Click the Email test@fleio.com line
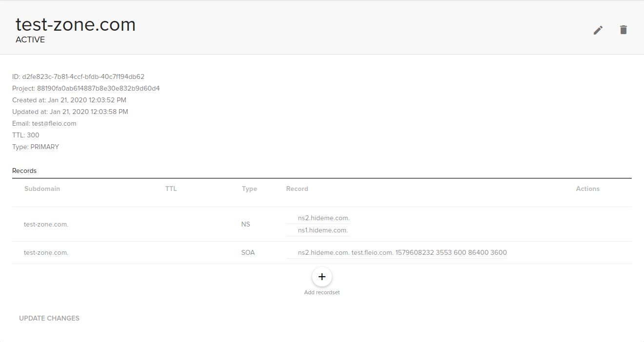Screen dimensions: 644x342 (44, 123)
